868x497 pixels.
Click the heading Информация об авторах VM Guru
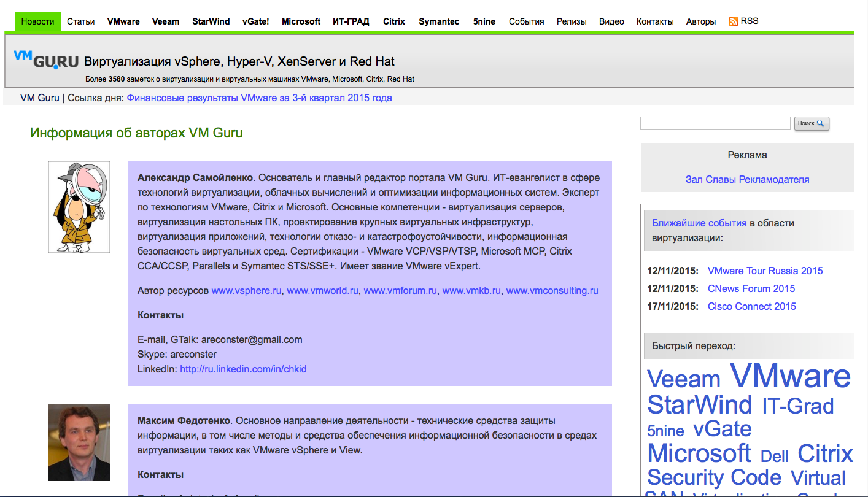point(136,133)
